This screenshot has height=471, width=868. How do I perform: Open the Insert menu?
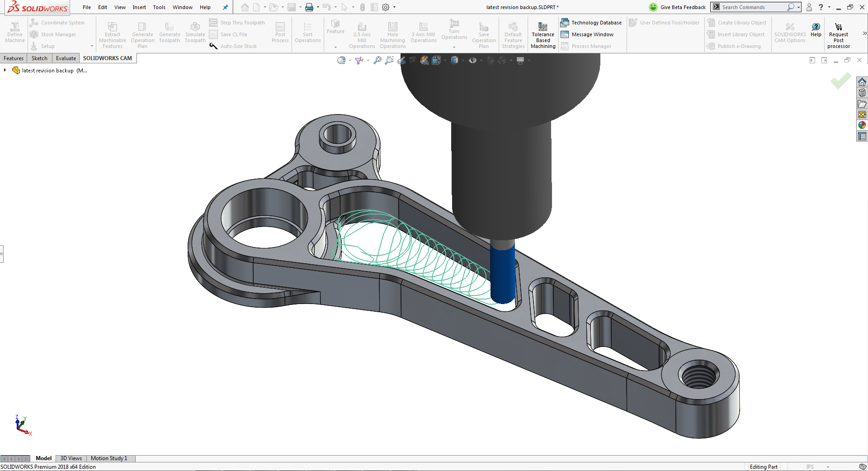139,7
